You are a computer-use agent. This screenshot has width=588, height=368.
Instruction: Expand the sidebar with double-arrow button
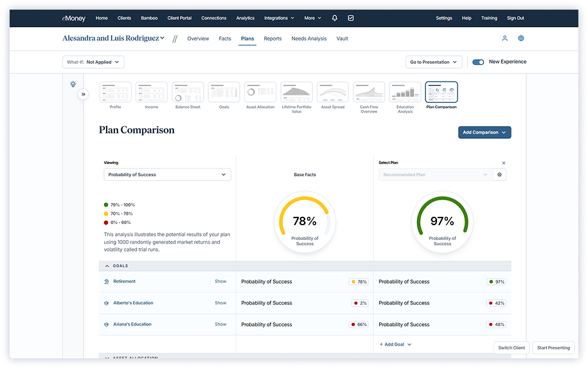(x=84, y=94)
